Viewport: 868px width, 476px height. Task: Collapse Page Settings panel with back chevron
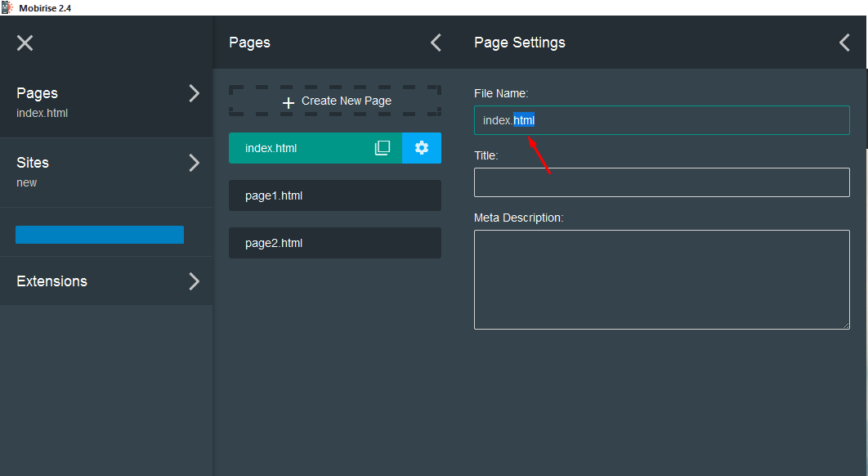pyautogui.click(x=844, y=43)
